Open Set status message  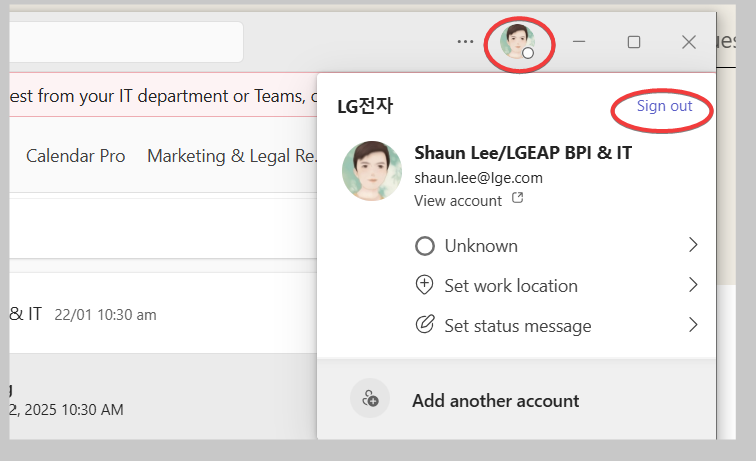[557, 325]
